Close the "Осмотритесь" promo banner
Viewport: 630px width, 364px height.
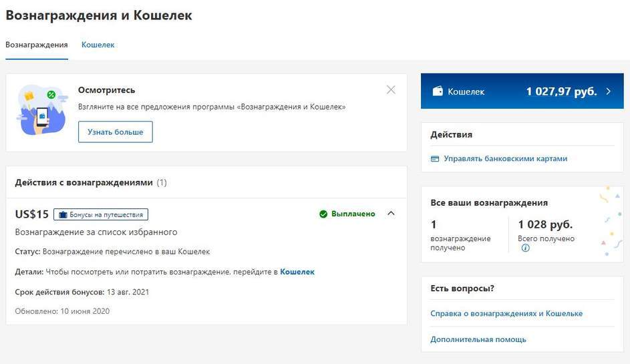point(391,90)
